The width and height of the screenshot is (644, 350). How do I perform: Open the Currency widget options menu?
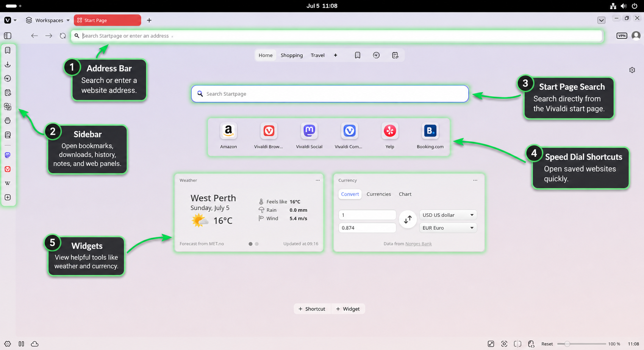click(475, 180)
